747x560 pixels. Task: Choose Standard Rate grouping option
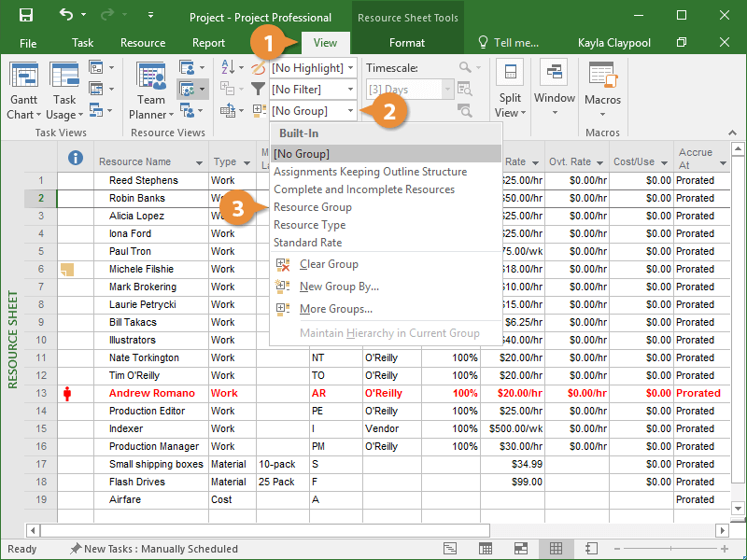coord(307,243)
